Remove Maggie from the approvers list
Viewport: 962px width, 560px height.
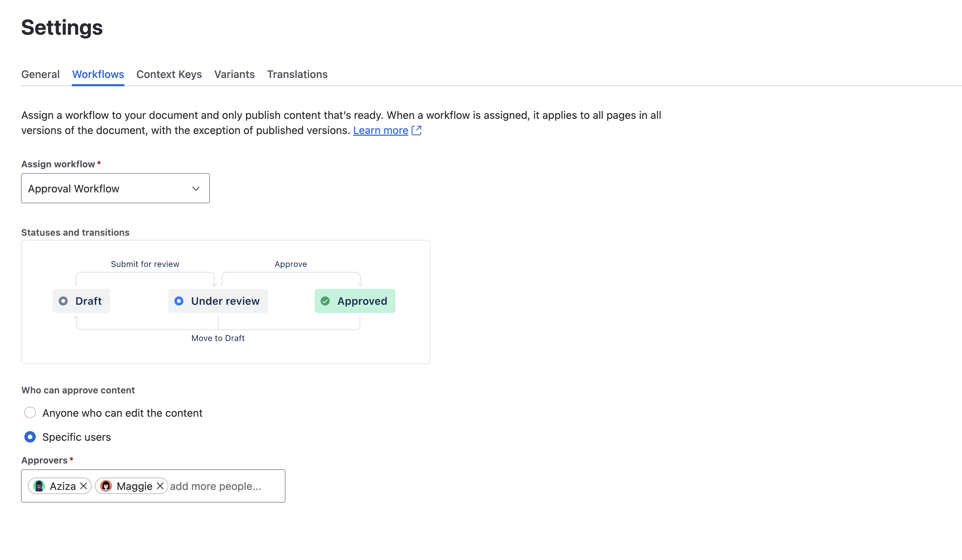click(x=161, y=486)
